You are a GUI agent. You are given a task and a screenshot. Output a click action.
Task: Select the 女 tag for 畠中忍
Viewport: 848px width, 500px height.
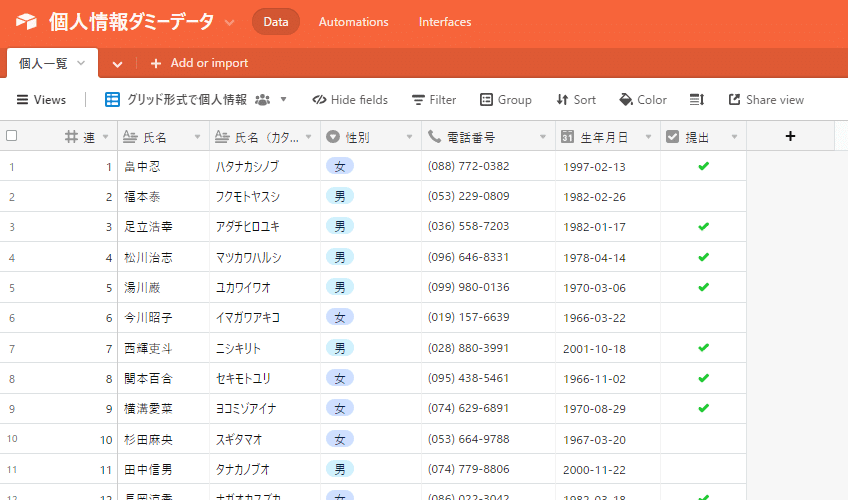[340, 166]
